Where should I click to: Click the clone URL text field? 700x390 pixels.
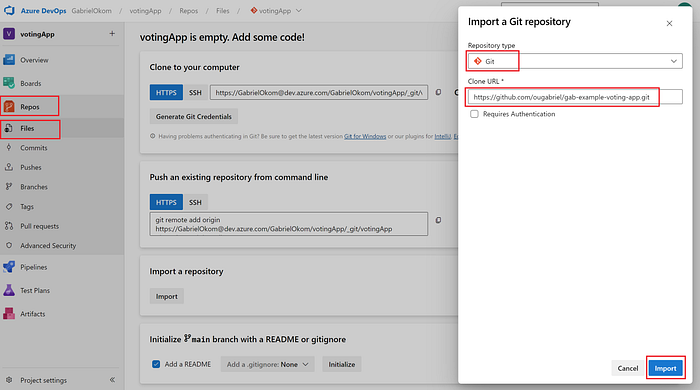click(x=319, y=92)
